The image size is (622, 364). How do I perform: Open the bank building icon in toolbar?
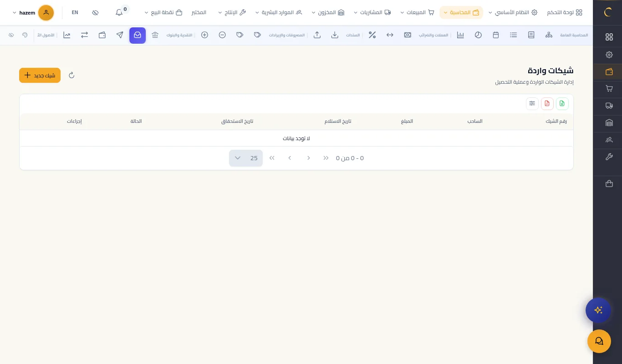pyautogui.click(x=155, y=35)
